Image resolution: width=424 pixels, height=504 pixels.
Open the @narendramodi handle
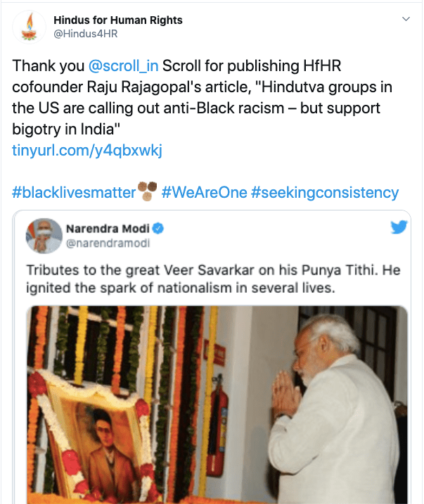[x=108, y=244]
